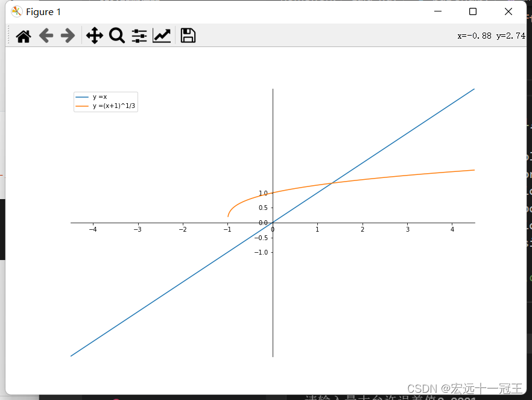Click the intersection point of the two curves
The image size is (532, 400).
tap(332, 183)
